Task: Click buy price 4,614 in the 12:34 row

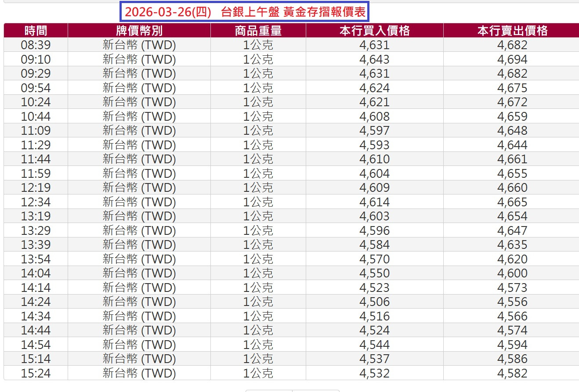Action: click(374, 202)
